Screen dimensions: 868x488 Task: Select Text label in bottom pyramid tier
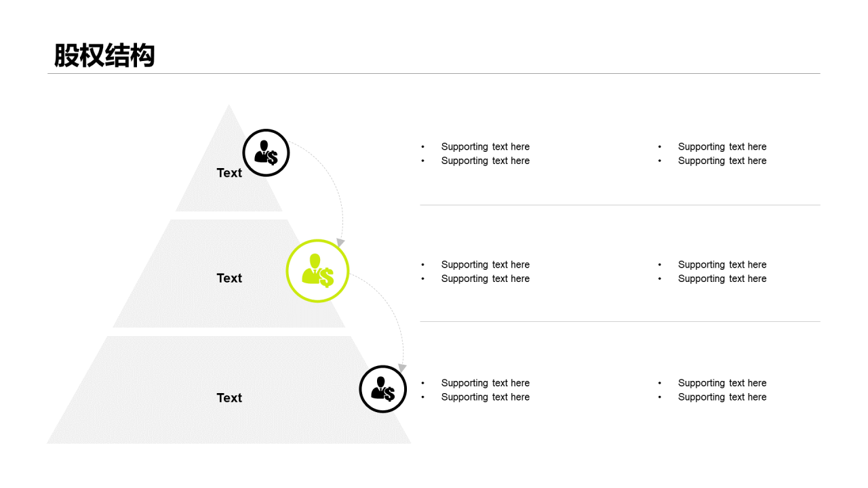point(229,398)
